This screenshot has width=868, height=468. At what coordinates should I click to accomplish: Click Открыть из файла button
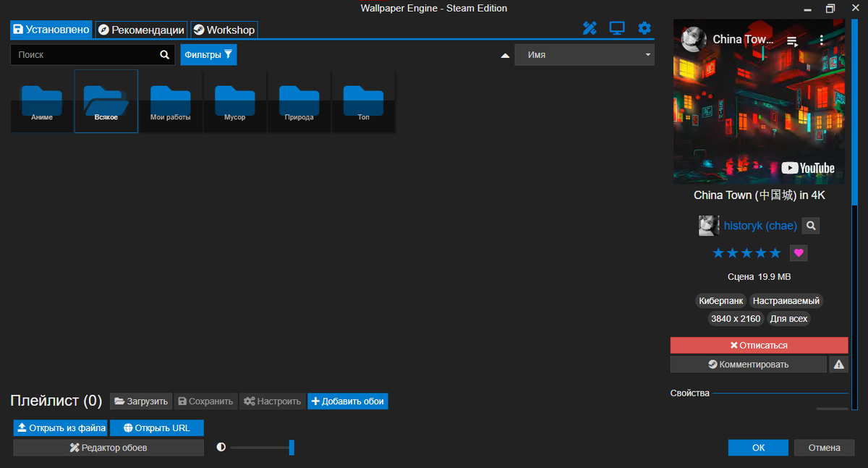[61, 427]
